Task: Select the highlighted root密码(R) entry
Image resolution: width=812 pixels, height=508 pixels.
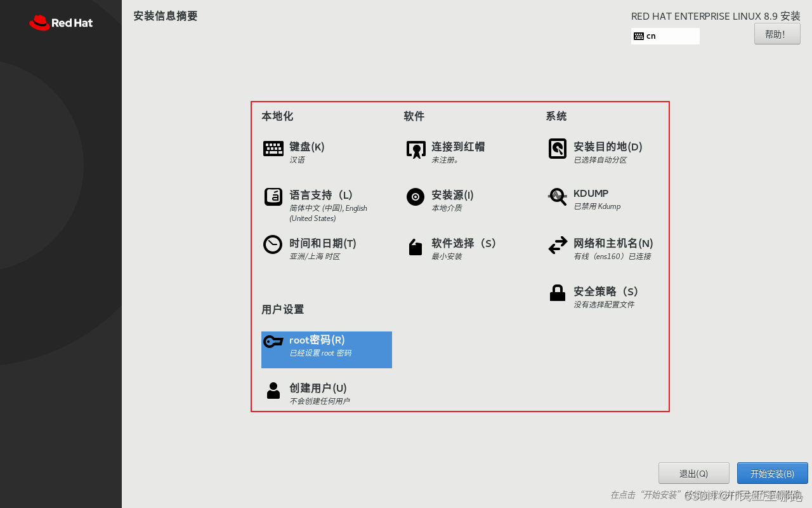Action: (x=327, y=350)
